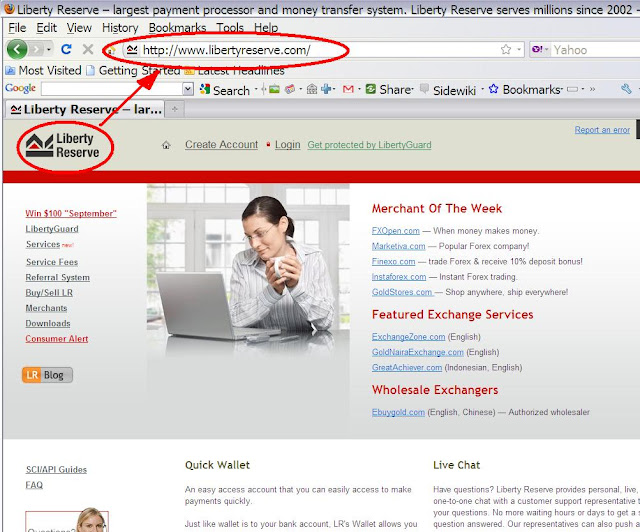Click the Liberty Reserve site logo
The height and width of the screenshot is (532, 640).
coord(62,146)
